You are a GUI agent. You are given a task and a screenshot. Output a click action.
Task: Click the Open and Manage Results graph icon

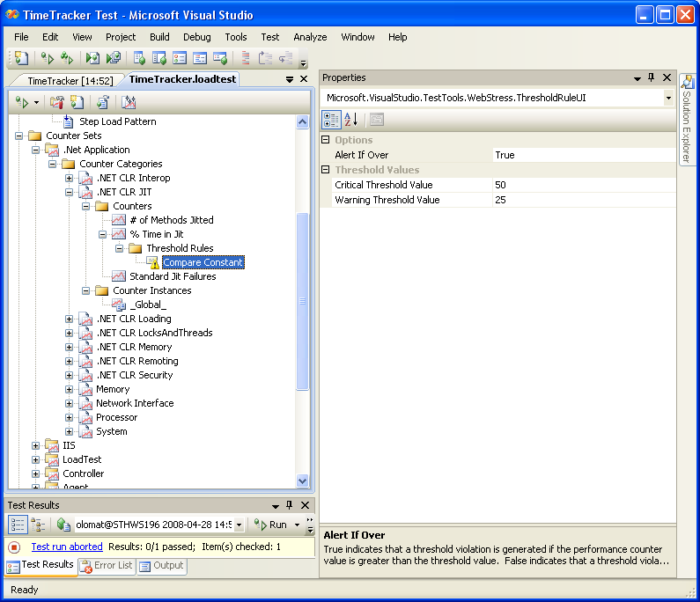pyautogui.click(x=129, y=103)
